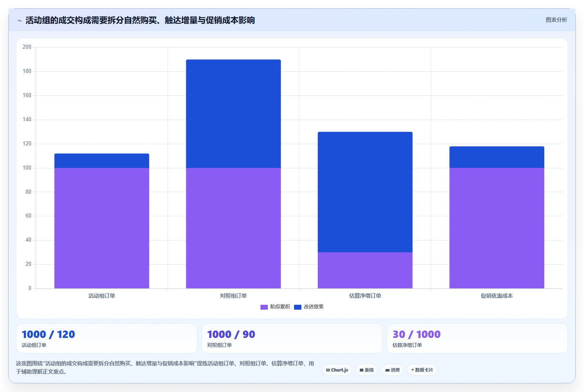This screenshot has width=584, height=392.
Task: Click the 估算净增订单 caption in the third stat card
Action: 407,345
